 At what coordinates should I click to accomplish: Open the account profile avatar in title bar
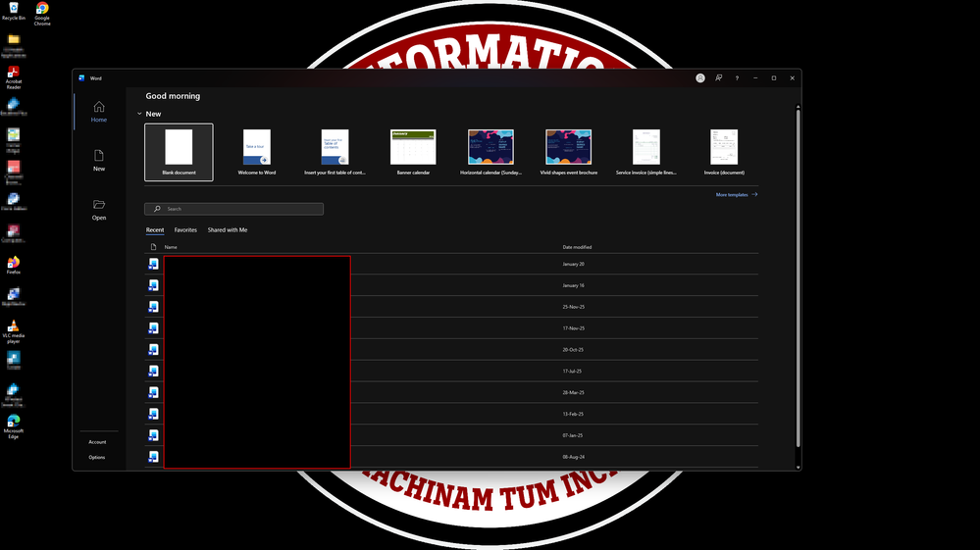click(700, 78)
